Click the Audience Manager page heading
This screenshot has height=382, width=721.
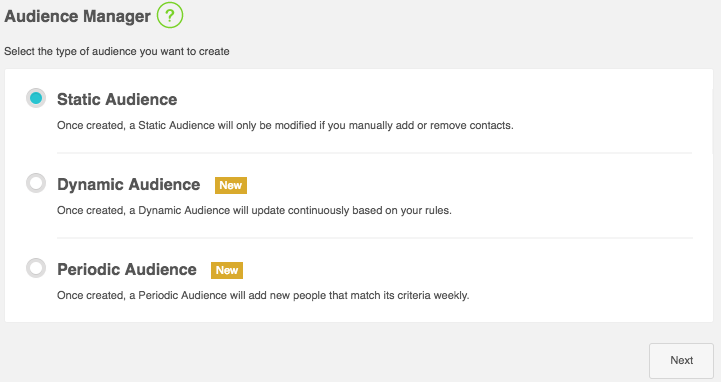tap(77, 17)
